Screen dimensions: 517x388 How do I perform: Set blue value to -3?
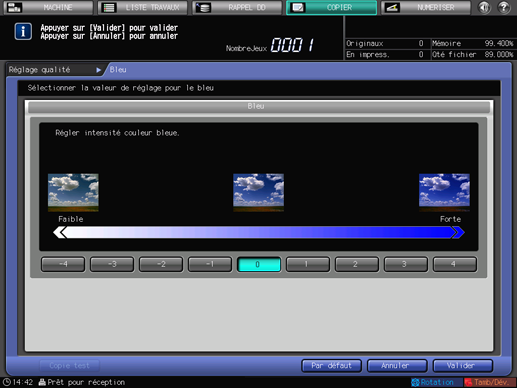tap(112, 264)
